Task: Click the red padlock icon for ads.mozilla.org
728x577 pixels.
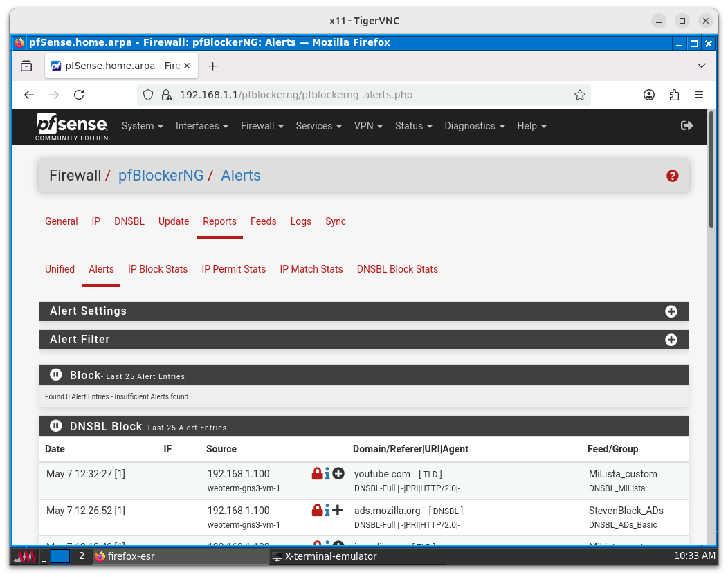Action: (317, 510)
